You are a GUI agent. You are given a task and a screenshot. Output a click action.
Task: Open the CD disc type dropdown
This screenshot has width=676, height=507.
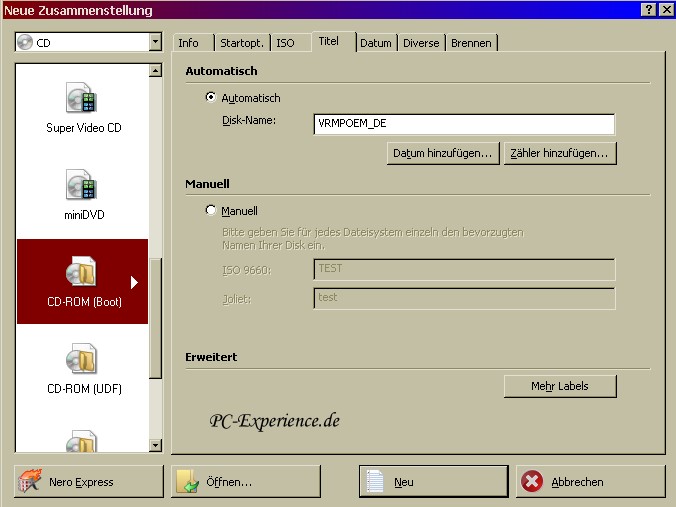(x=154, y=43)
